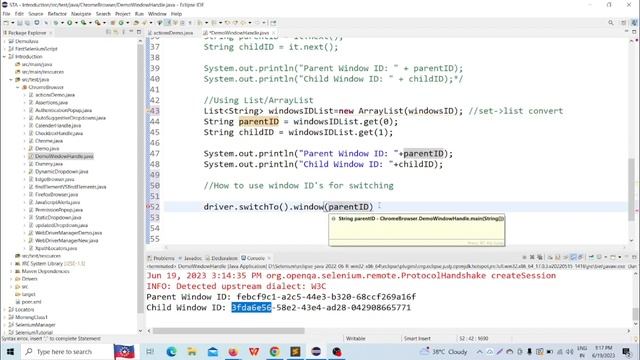Close the Package Explorer view tab
The image size is (640, 360).
point(51,33)
